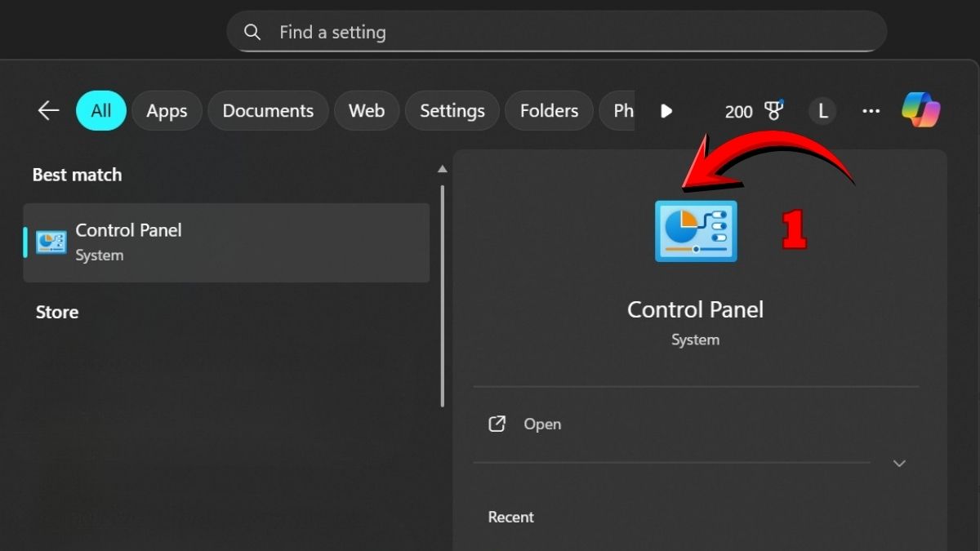
Task: Click the Control Panel title in preview pane
Action: (x=695, y=309)
